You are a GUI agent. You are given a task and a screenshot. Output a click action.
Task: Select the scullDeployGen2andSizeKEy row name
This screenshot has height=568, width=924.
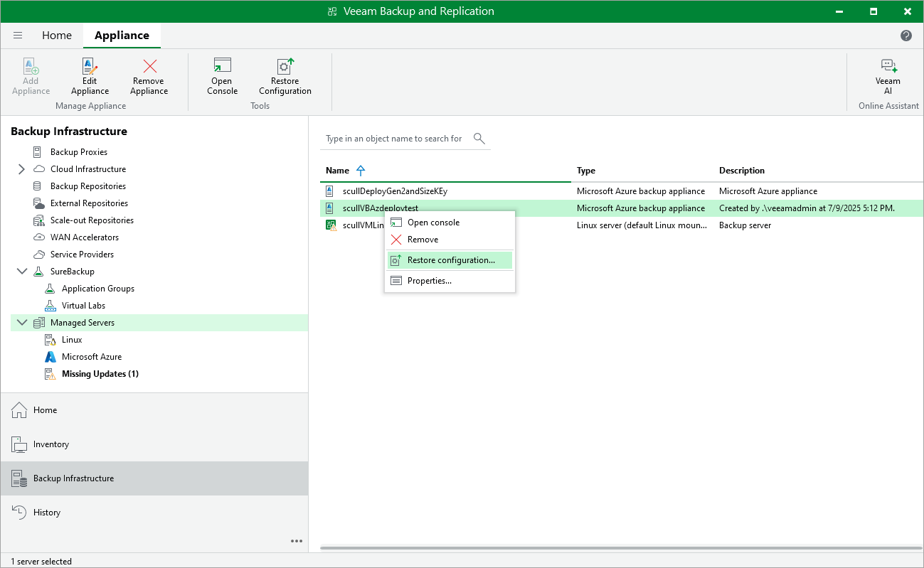395,191
